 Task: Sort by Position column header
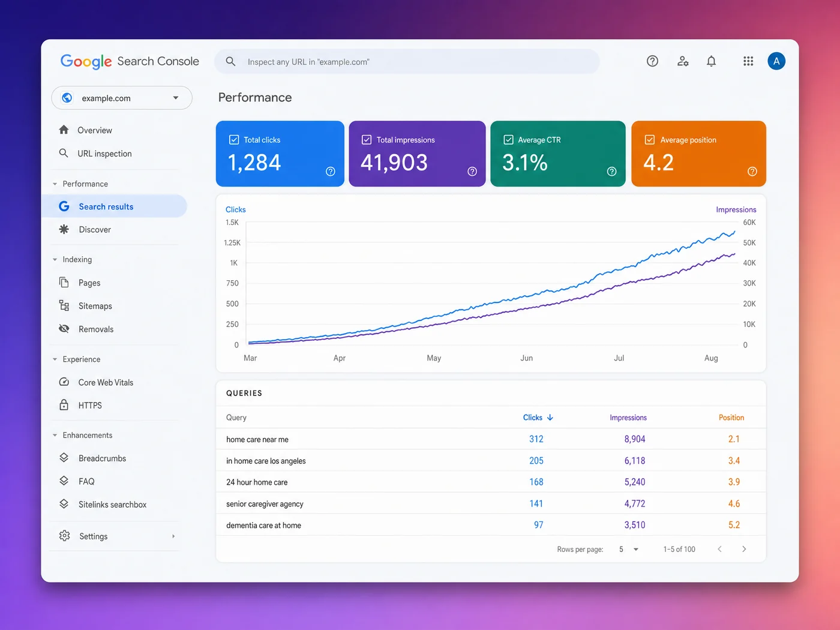[x=731, y=418]
